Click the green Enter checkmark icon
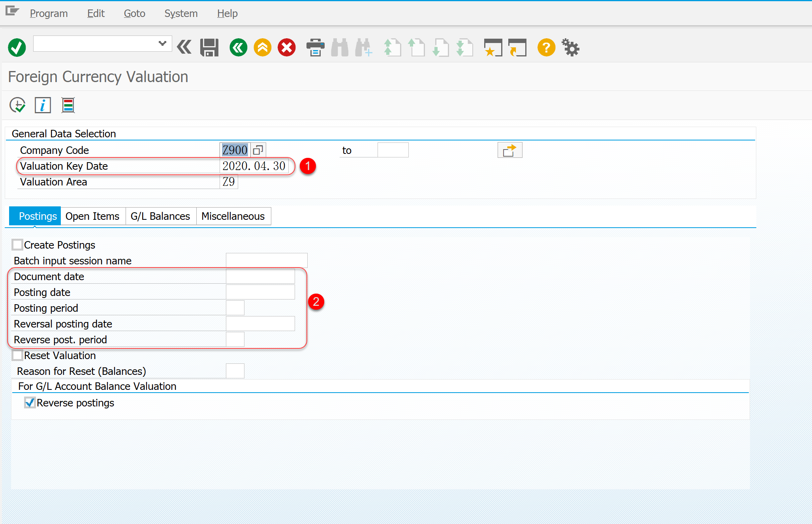The height and width of the screenshot is (524, 812). tap(17, 48)
